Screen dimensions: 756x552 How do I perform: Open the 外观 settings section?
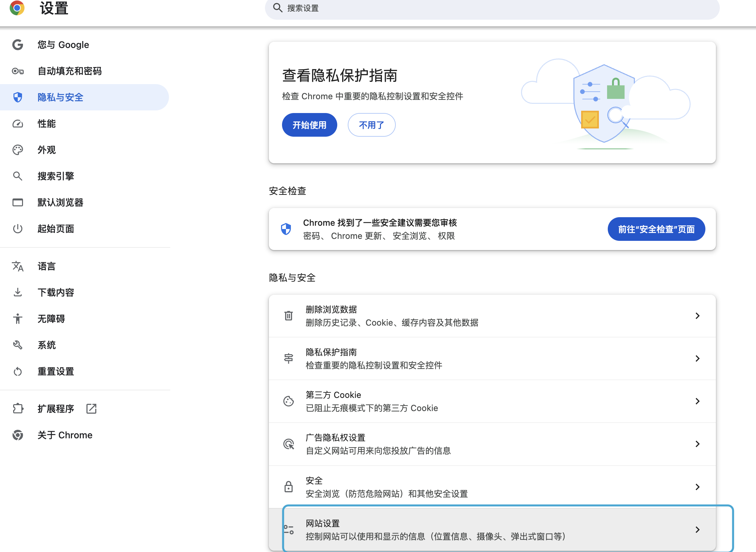tap(84, 150)
